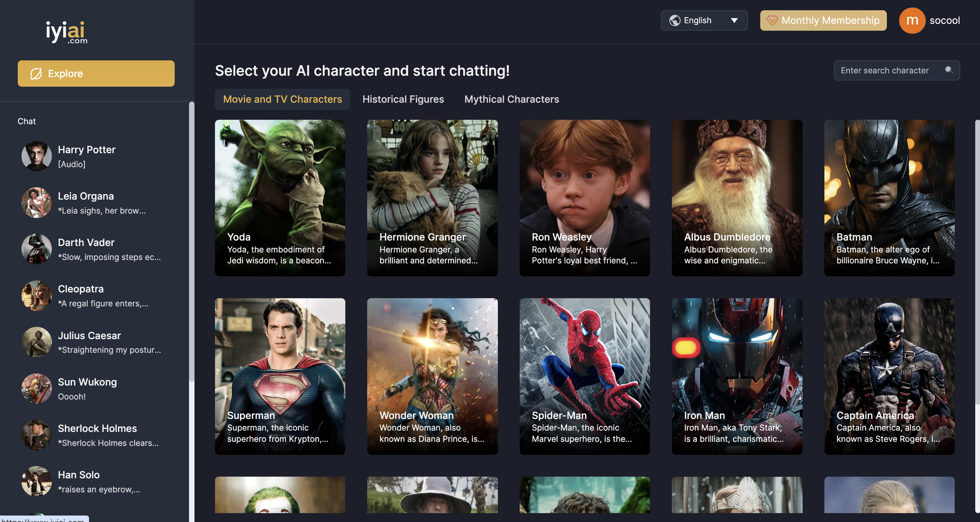Open Darth Vader chat avatar
Viewport: 980px width, 522px height.
point(37,249)
